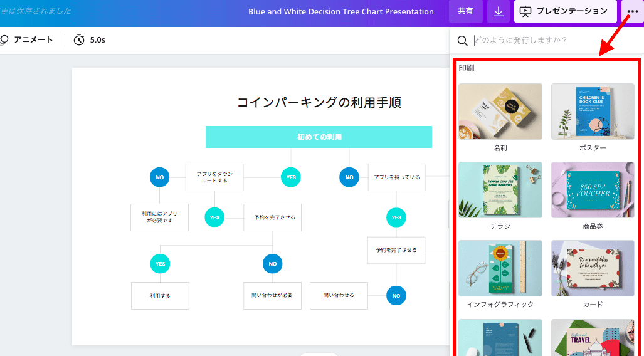644x356 pixels.
Task: Click the アニメート button label
Action: click(x=33, y=40)
